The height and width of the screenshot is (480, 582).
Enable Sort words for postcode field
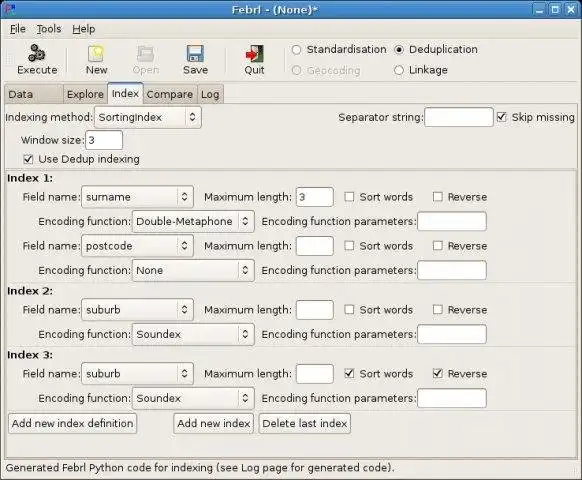(349, 246)
